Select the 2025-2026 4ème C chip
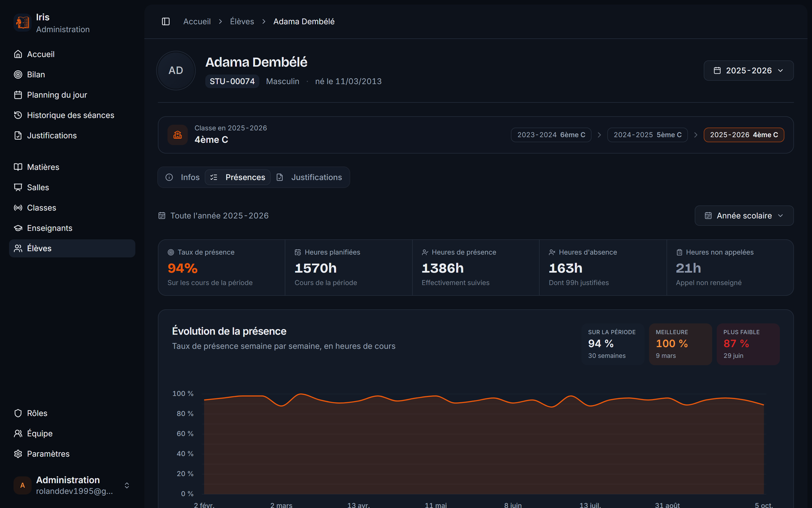 (x=744, y=135)
